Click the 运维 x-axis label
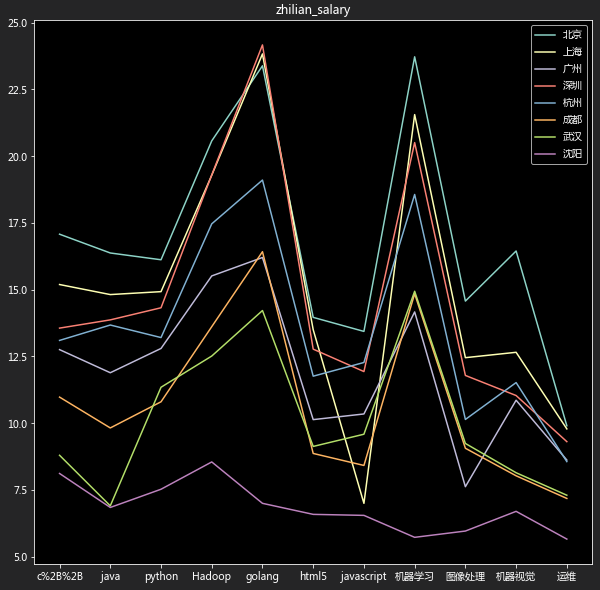 tap(566, 576)
